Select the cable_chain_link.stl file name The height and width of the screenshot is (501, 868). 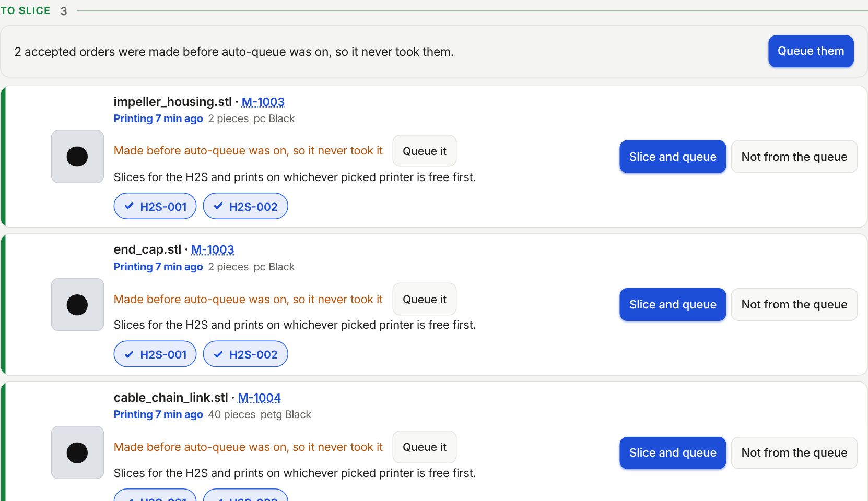point(171,398)
